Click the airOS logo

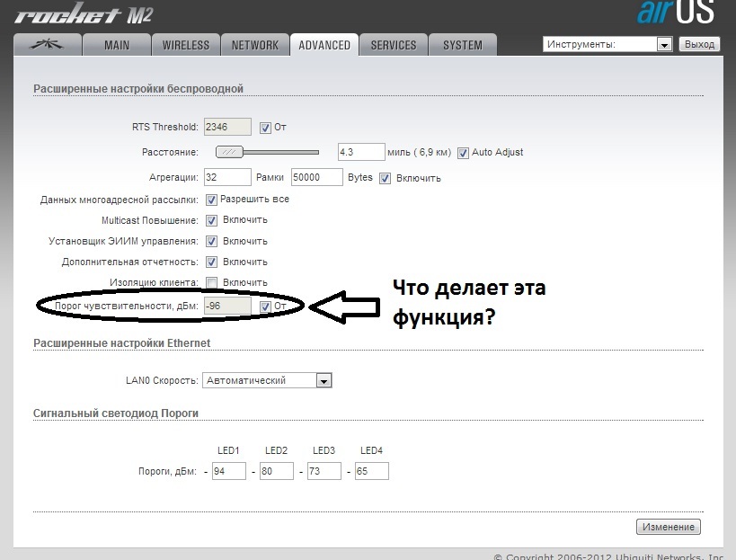[x=676, y=12]
